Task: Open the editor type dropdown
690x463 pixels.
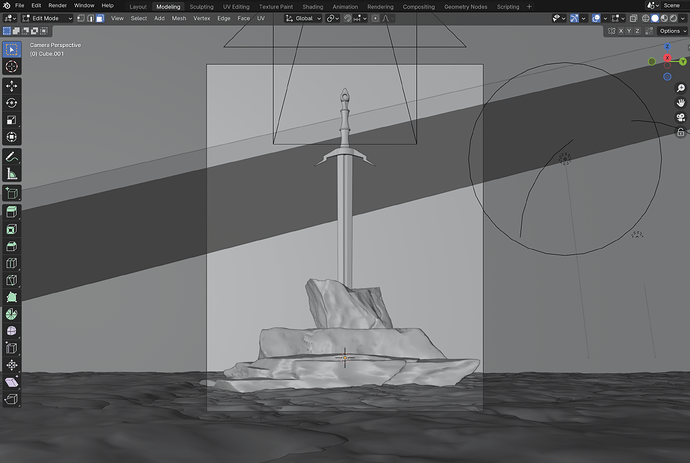Action: click(x=10, y=18)
